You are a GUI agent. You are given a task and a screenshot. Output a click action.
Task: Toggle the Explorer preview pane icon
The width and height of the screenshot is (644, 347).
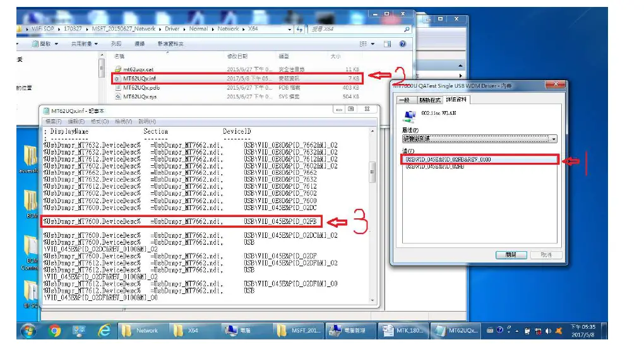click(x=387, y=44)
